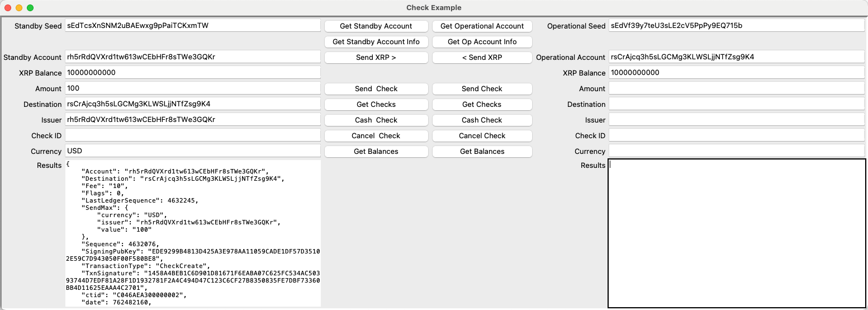Screen dimensions: 868x310
Task: Select the standby Currency field showing USD
Action: [x=192, y=151]
